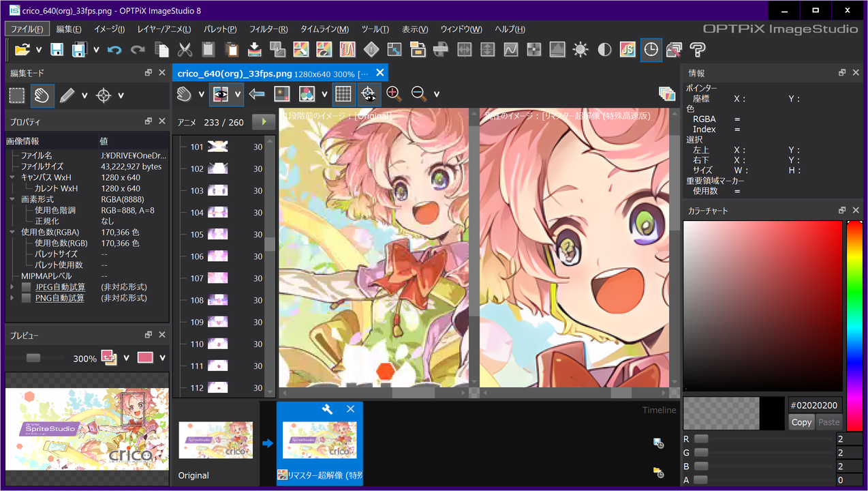
Task: Click the download-to-tray import icon
Action: pos(254,49)
